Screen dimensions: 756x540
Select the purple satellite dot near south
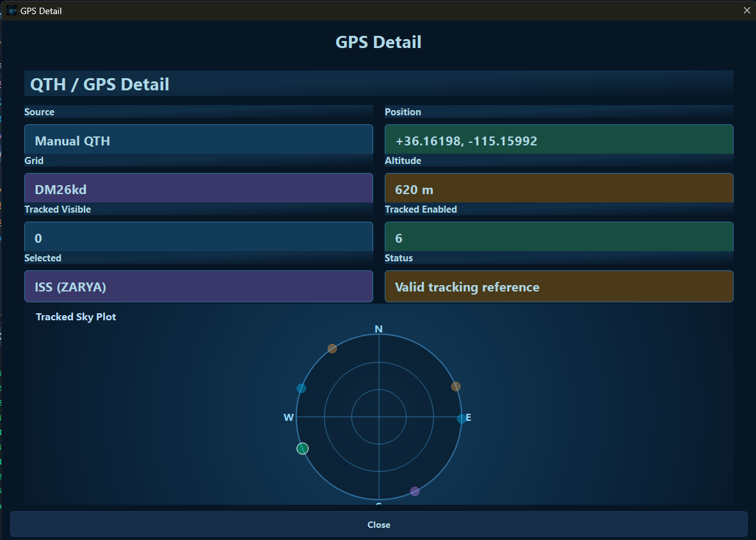click(x=415, y=491)
